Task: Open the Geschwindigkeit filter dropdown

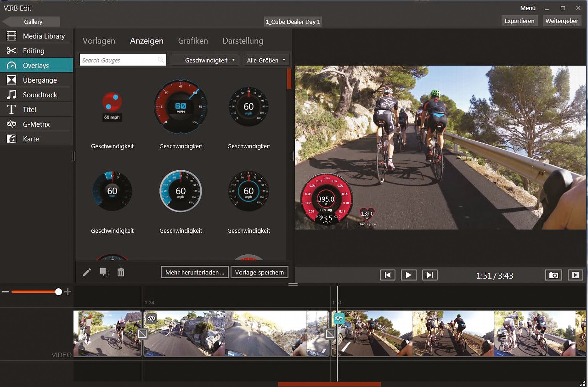Action: point(205,60)
